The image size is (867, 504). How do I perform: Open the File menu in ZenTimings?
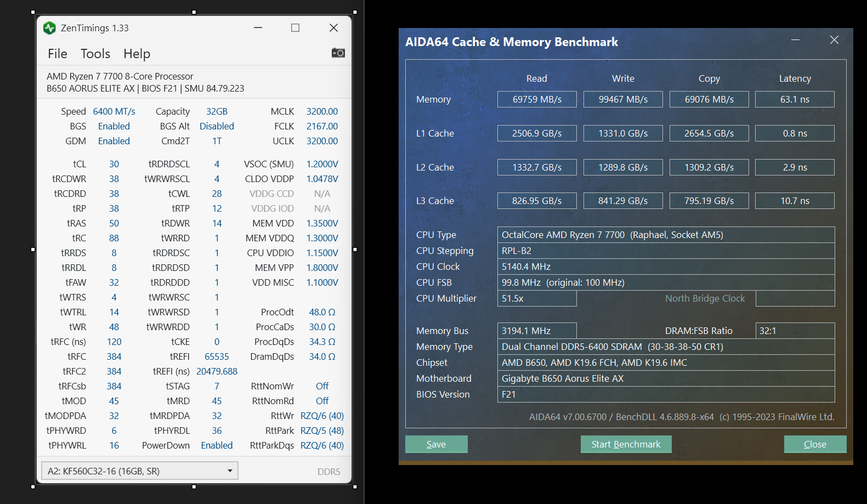pos(58,54)
